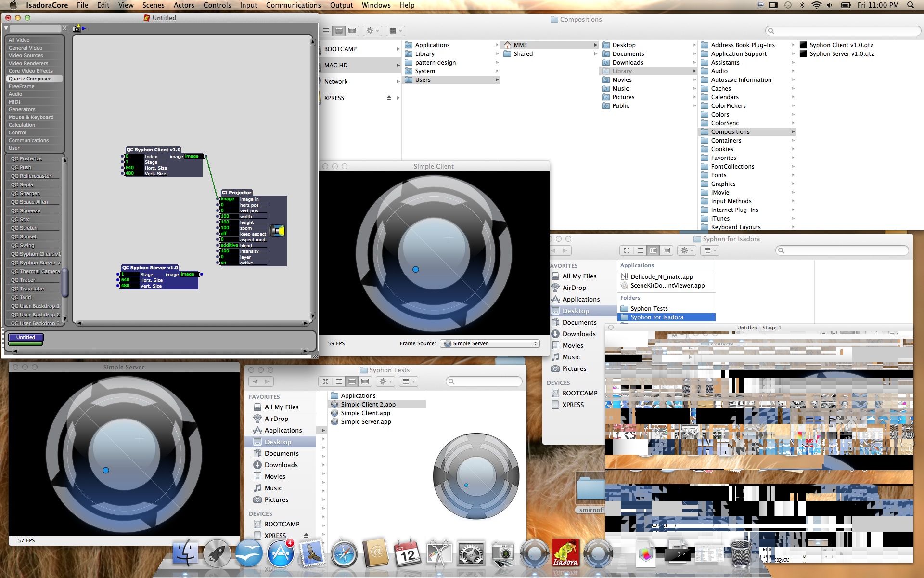Open the Trash in the dock
The image size is (924, 578).
coord(741,553)
